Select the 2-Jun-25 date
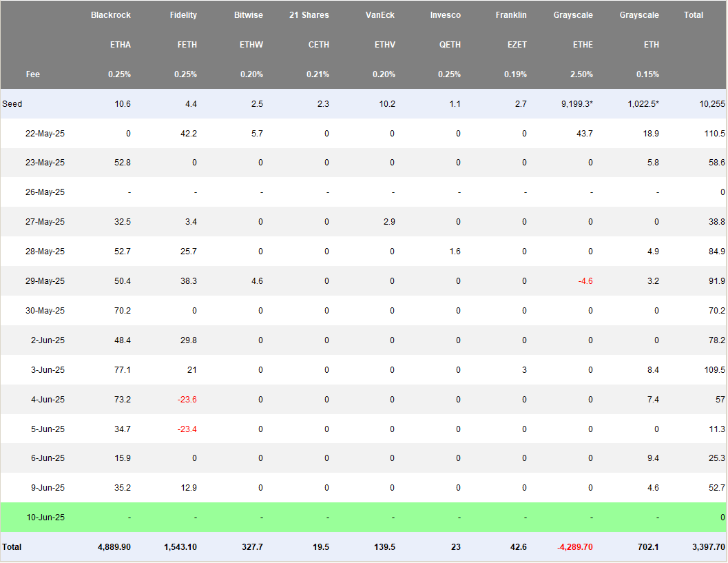728x563 pixels. tap(48, 340)
